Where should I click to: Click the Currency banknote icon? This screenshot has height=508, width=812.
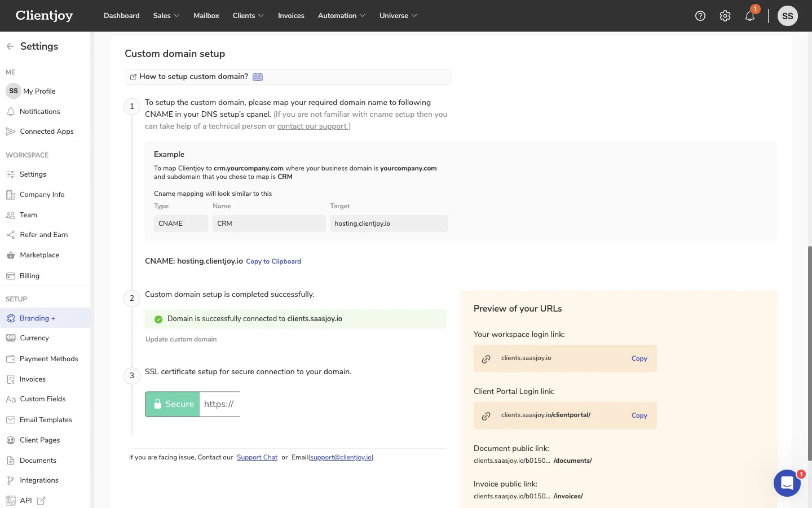point(11,338)
